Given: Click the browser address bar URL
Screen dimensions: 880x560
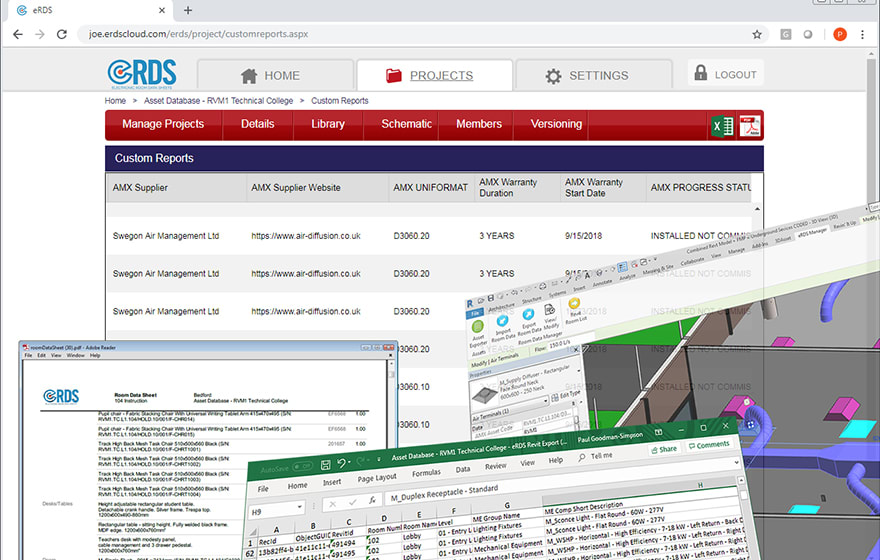Looking at the screenshot, I should (198, 34).
